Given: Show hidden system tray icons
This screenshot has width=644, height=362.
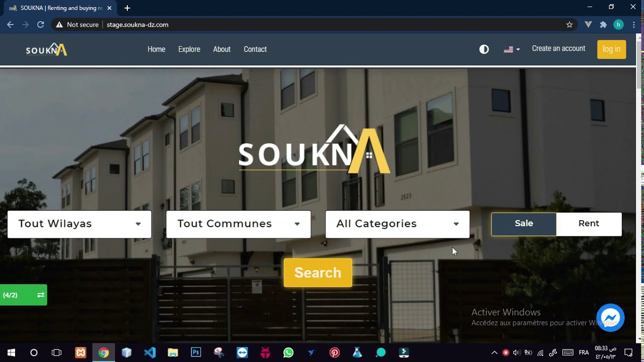Looking at the screenshot, I should pos(494,352).
